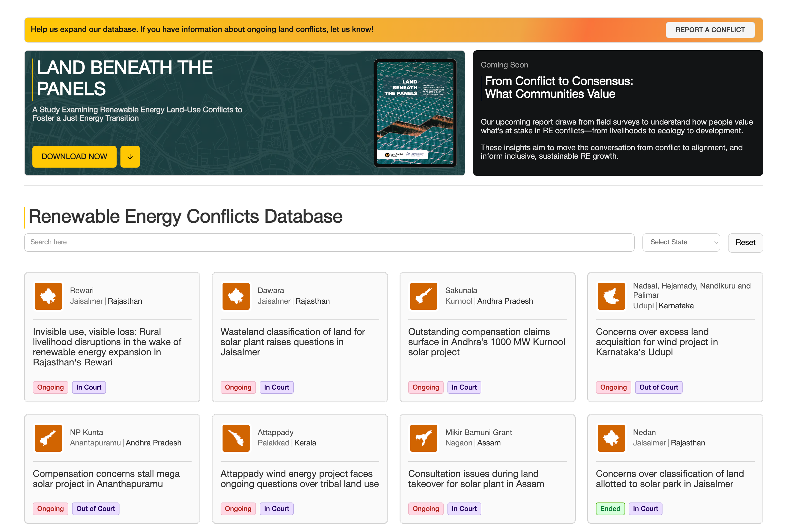Click the Download Now button
The width and height of the screenshot is (789, 532).
(x=74, y=156)
